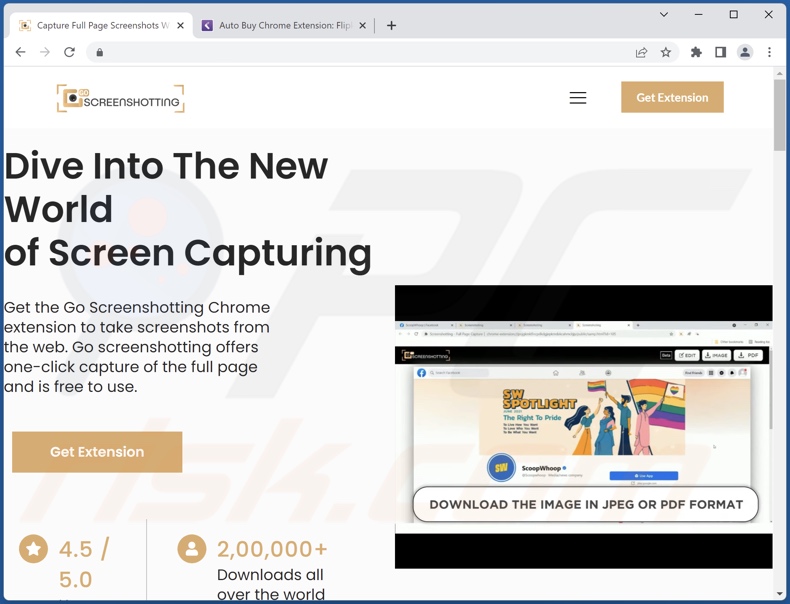
Task: Expand the tab search dropdown arrow
Action: click(663, 15)
